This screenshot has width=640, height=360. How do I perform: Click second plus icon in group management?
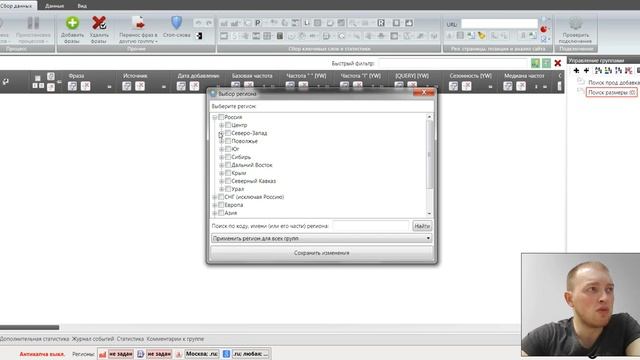(x=586, y=71)
